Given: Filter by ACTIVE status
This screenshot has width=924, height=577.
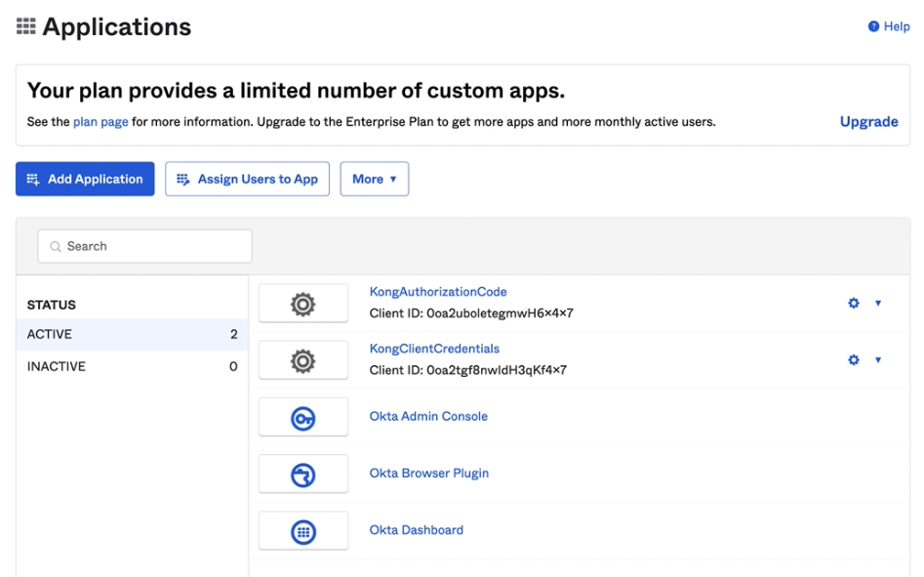Looking at the screenshot, I should [x=50, y=334].
